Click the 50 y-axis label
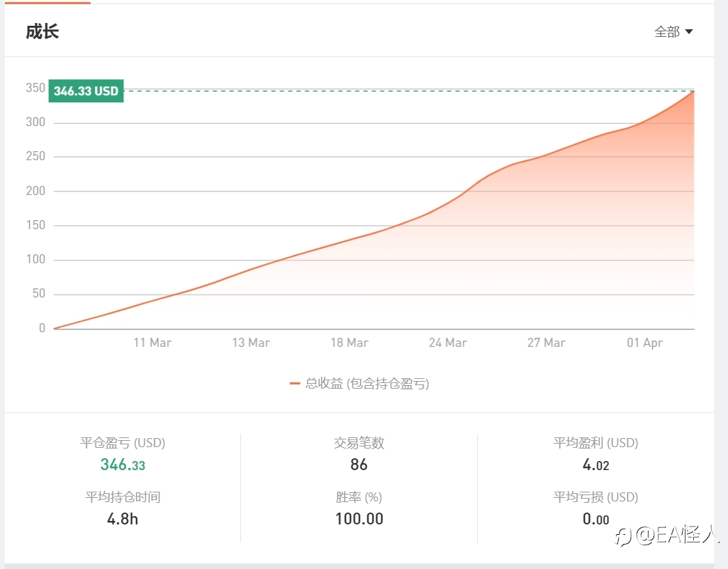Screen dimensions: 728x569 (38, 293)
